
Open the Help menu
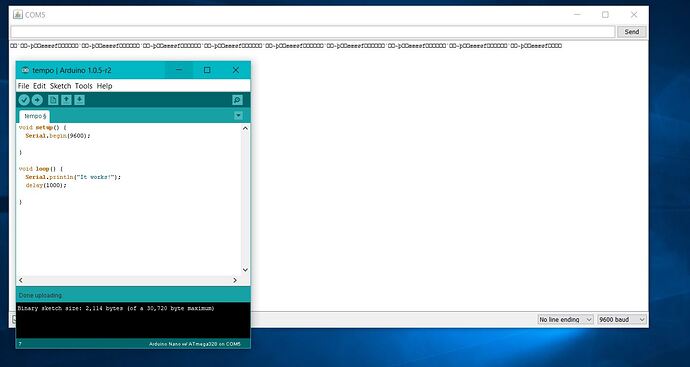click(104, 86)
